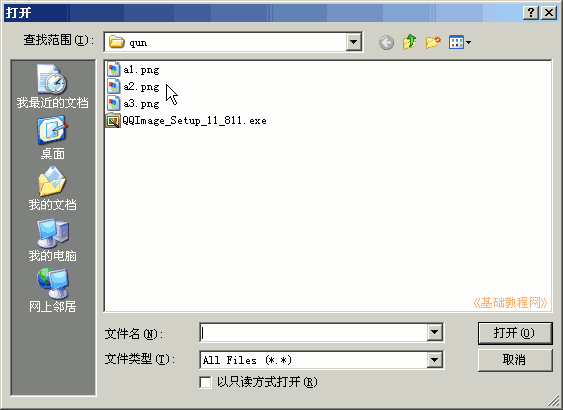This screenshot has width=563, height=410.
Task: Enable open as read-only checkbox
Action: click(x=205, y=382)
